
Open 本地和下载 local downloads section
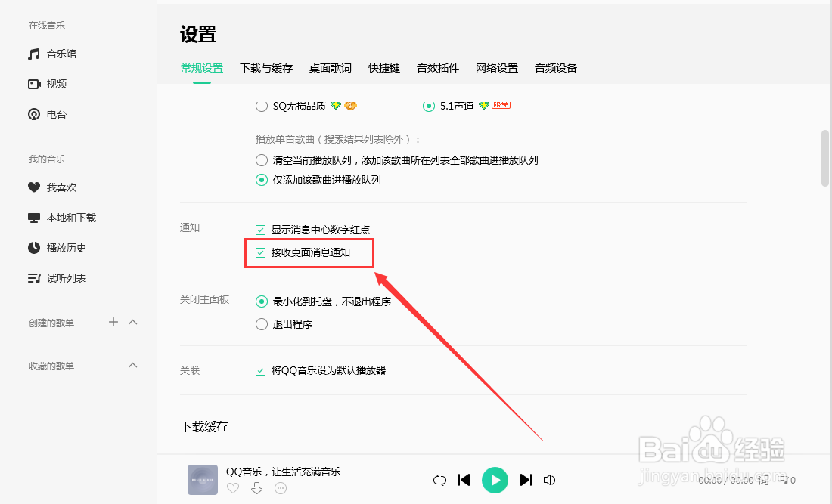pyautogui.click(x=64, y=217)
